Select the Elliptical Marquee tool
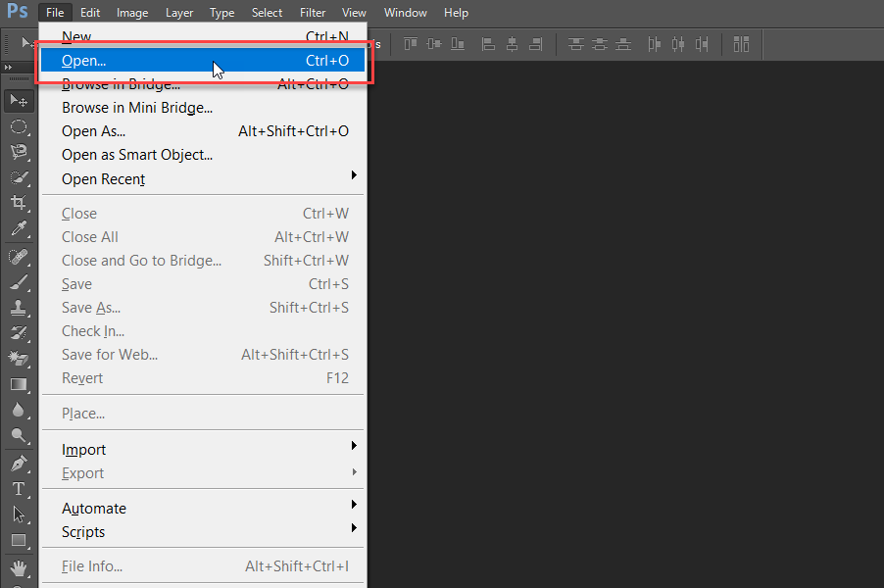The height and width of the screenshot is (588, 884). point(19,126)
